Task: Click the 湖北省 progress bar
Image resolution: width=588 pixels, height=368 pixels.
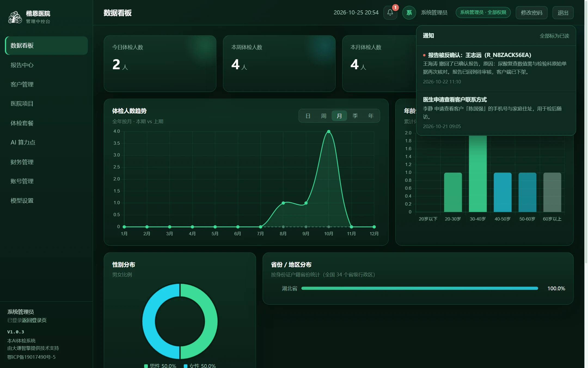Action: [419, 288]
